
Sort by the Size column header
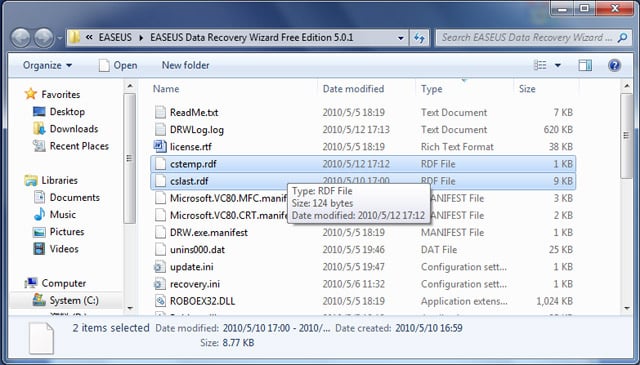pyautogui.click(x=527, y=89)
